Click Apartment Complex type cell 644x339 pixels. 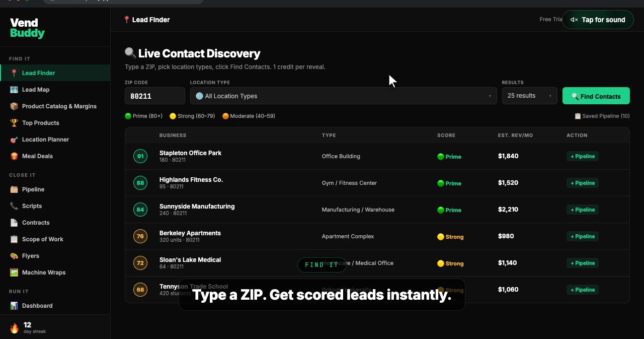[x=348, y=236]
